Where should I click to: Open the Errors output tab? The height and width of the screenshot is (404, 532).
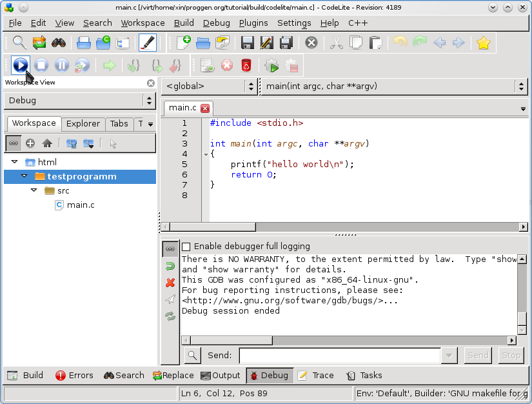(x=74, y=376)
